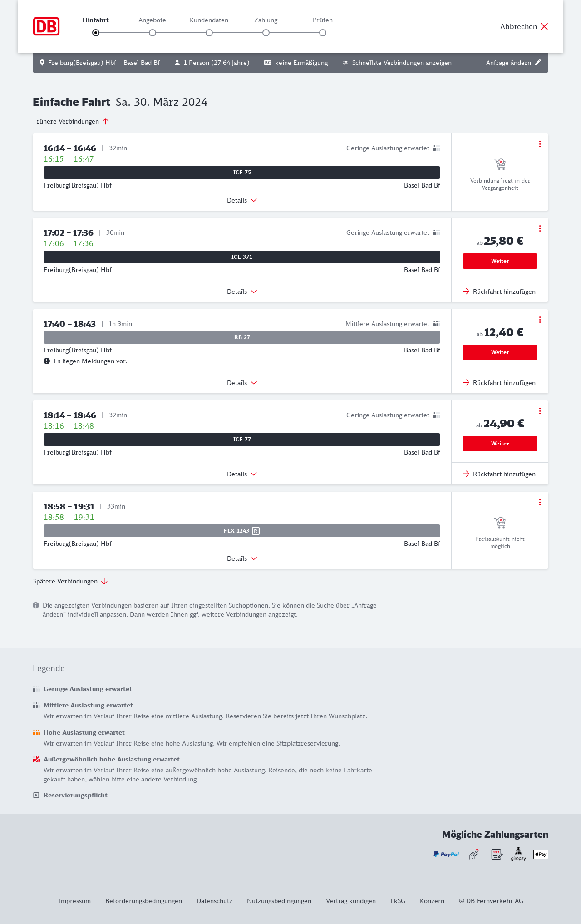Click occupancy icon for ICE 77 connection
This screenshot has height=924, width=581.
(x=436, y=415)
